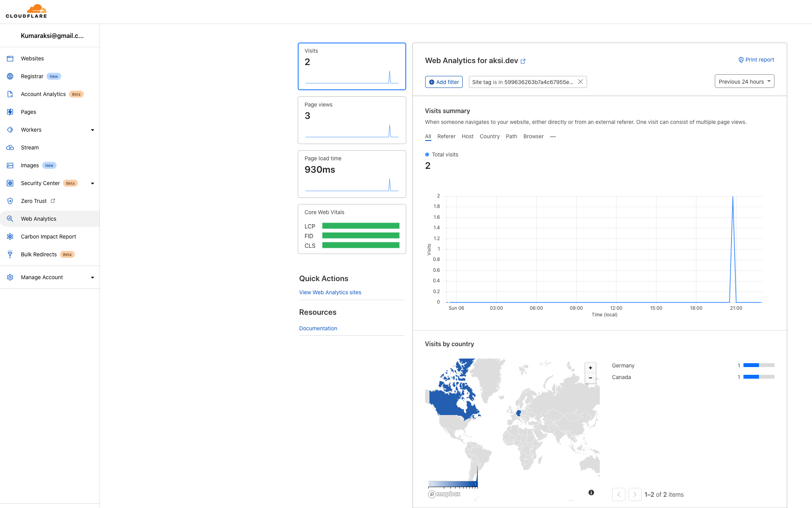Click the map info icon
The height and width of the screenshot is (508, 812).
coord(591,493)
